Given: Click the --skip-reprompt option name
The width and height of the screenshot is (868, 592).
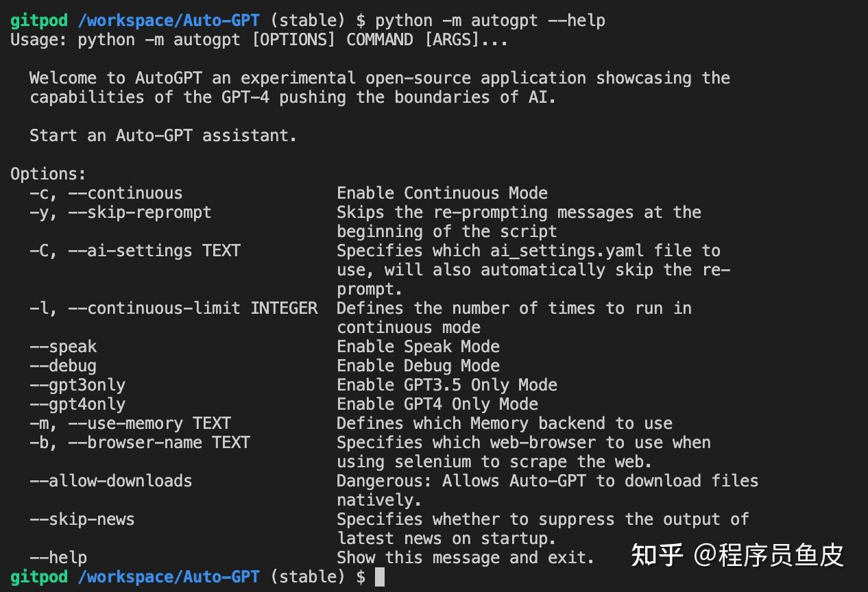Looking at the screenshot, I should (140, 212).
